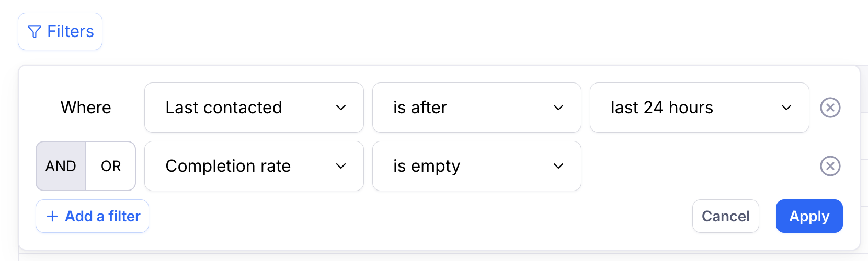Remove the Last contacted filter row
The width and height of the screenshot is (868, 261).
[830, 108]
